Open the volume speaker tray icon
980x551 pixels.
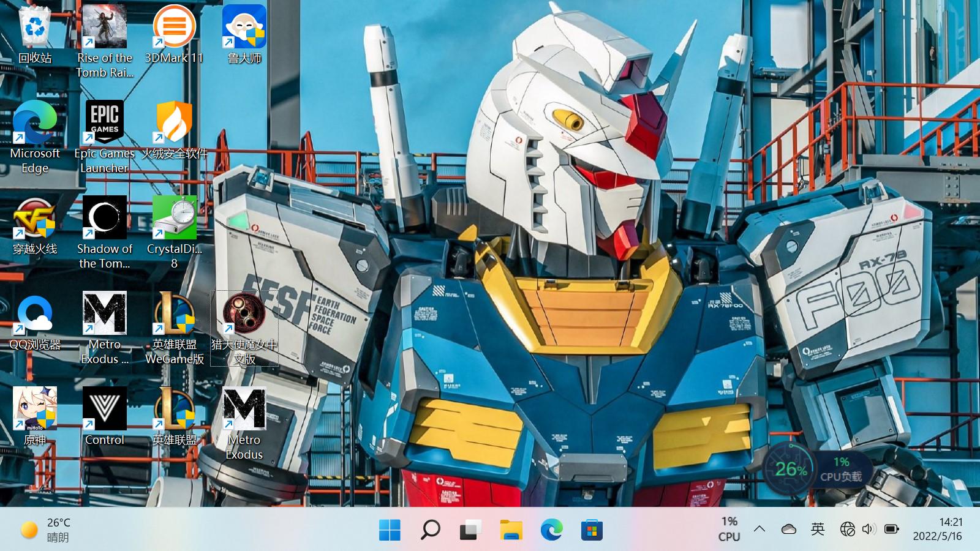coord(869,529)
